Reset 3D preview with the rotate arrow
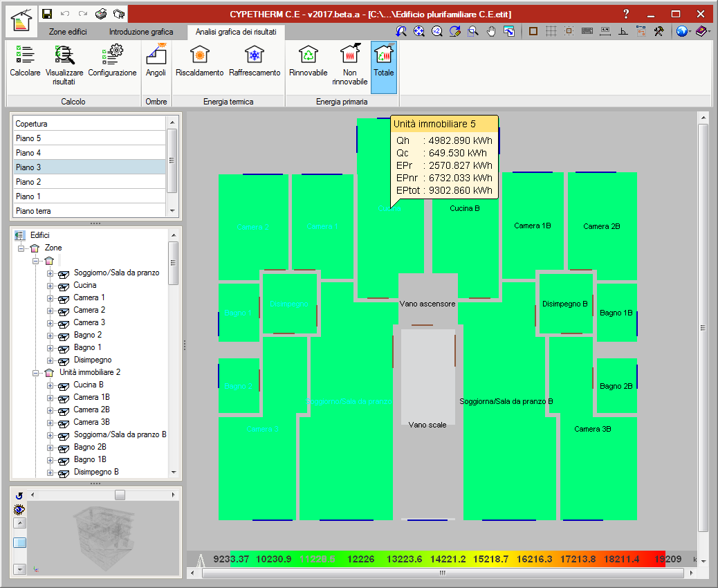Viewport: 718px width, 588px height. point(19,496)
